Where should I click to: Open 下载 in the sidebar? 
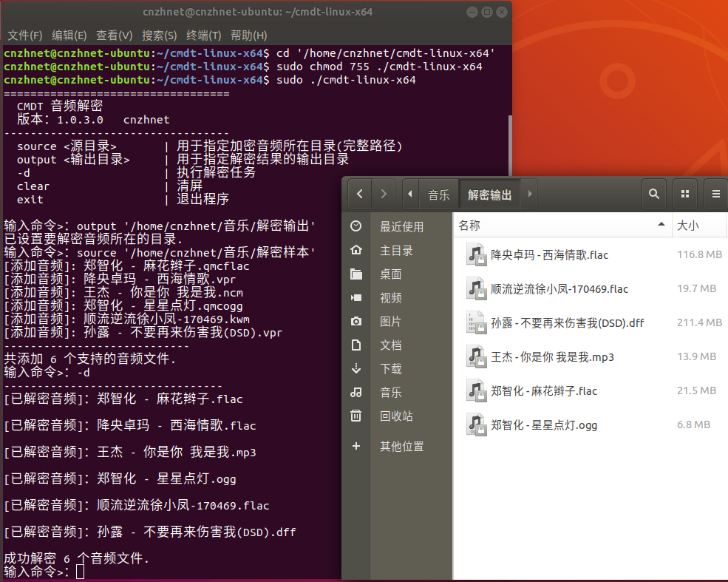(390, 369)
